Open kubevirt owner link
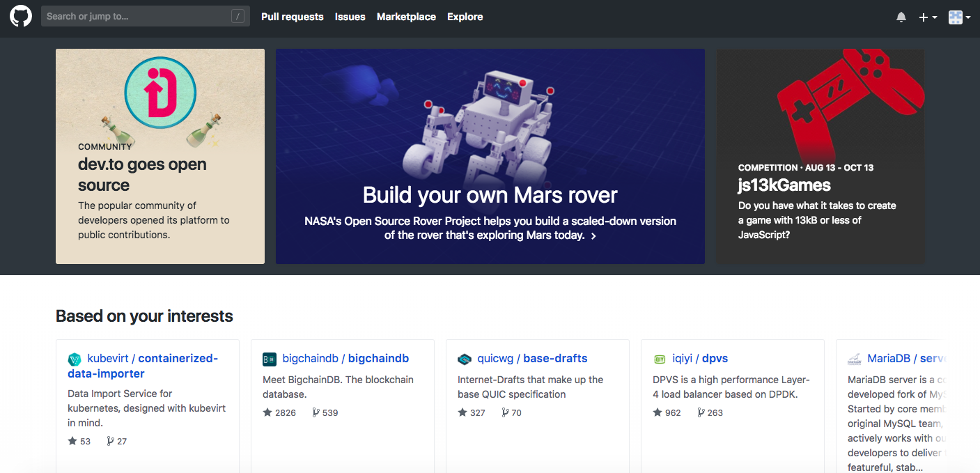 pyautogui.click(x=108, y=358)
